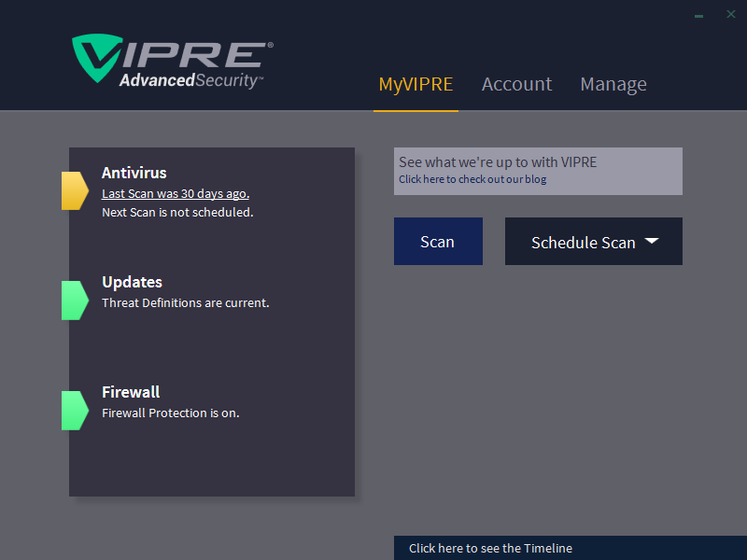Click 'Threat Definitions are current' status text
The image size is (747, 560).
point(185,302)
